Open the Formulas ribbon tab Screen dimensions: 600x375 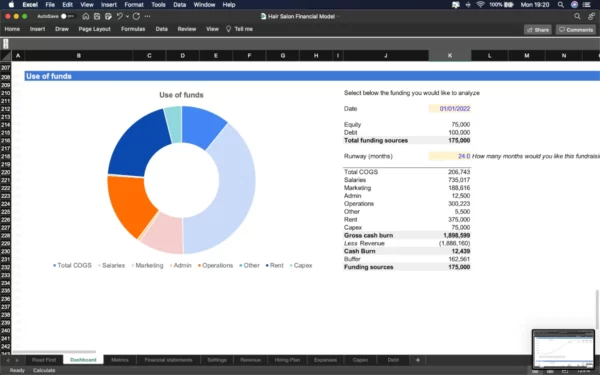click(133, 29)
